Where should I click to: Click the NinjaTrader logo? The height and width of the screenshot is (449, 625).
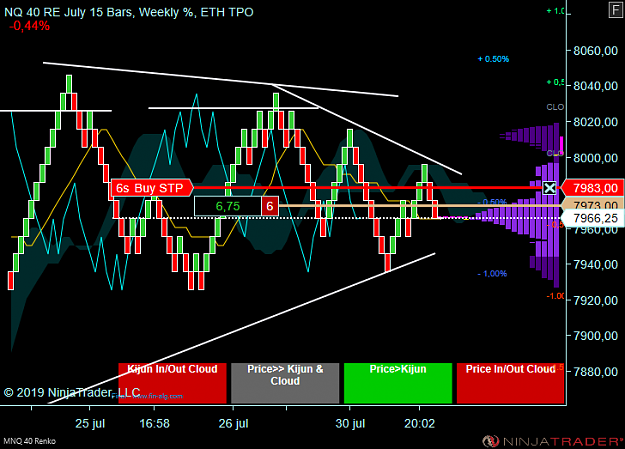(552, 441)
